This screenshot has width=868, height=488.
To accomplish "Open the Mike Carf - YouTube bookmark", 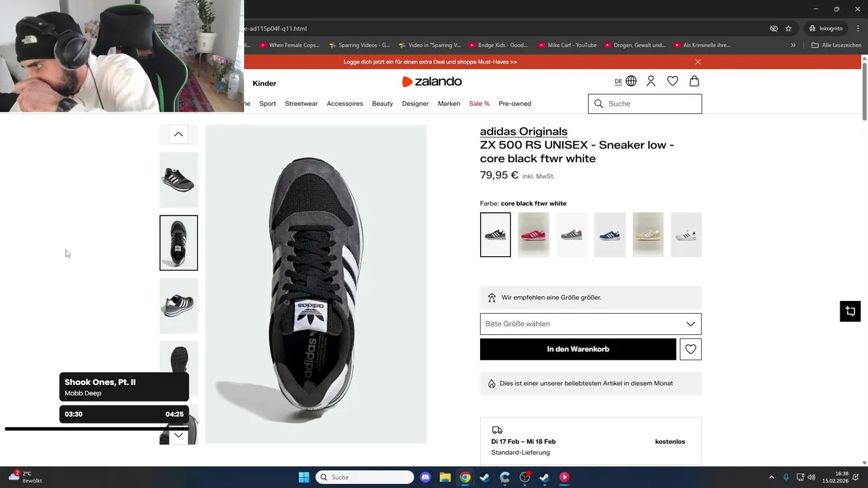I will tap(568, 45).
